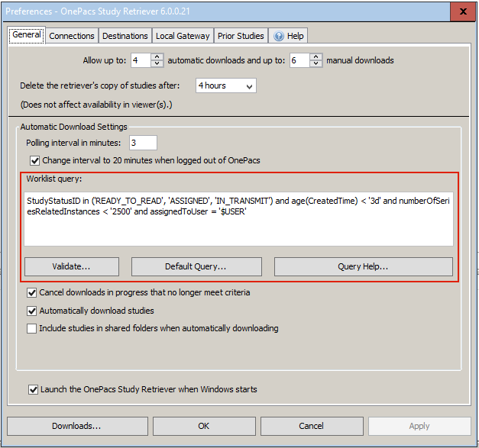Increase manual downloads spinner up arrow
This screenshot has height=448, width=479.
click(316, 56)
